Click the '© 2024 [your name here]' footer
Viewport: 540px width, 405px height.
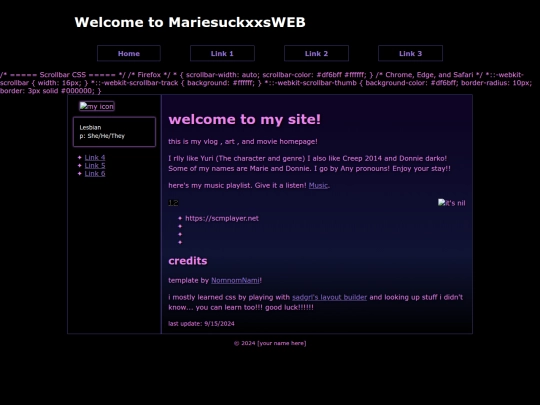coord(270,343)
